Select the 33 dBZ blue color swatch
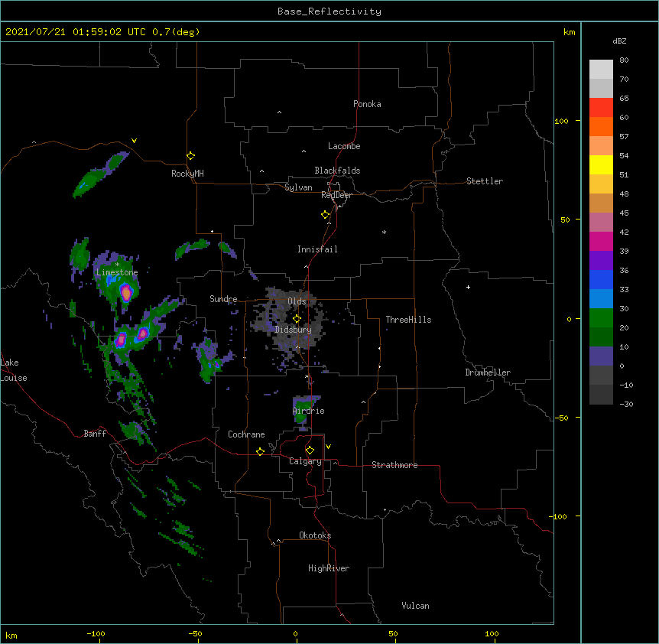 click(x=601, y=298)
